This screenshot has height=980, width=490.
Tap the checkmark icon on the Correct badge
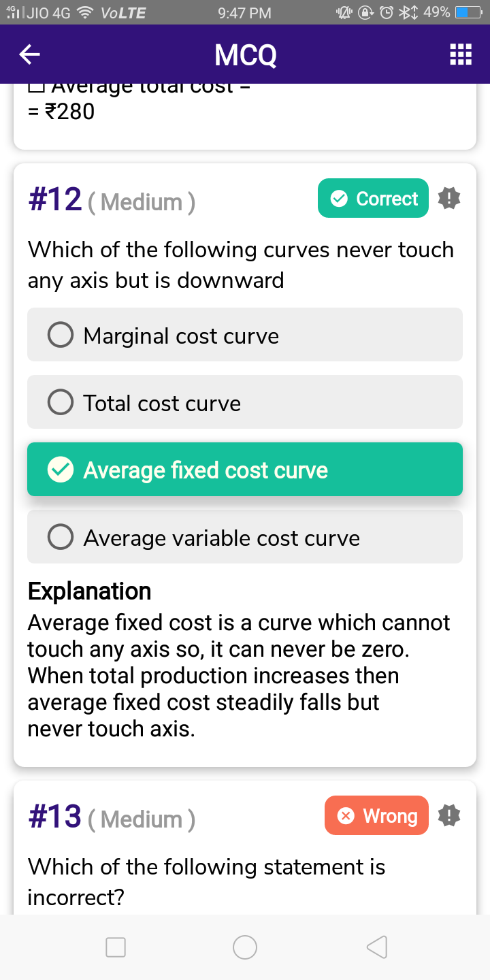[x=338, y=199]
